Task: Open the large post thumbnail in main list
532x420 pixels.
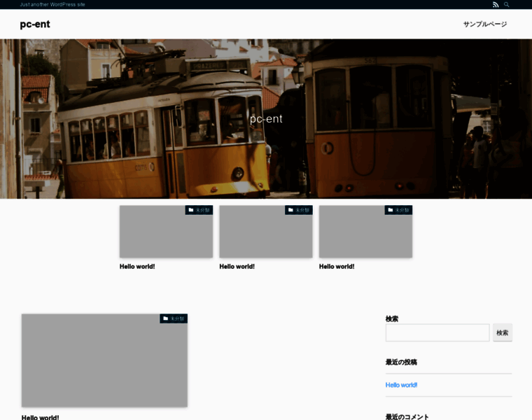Action: 104,364
